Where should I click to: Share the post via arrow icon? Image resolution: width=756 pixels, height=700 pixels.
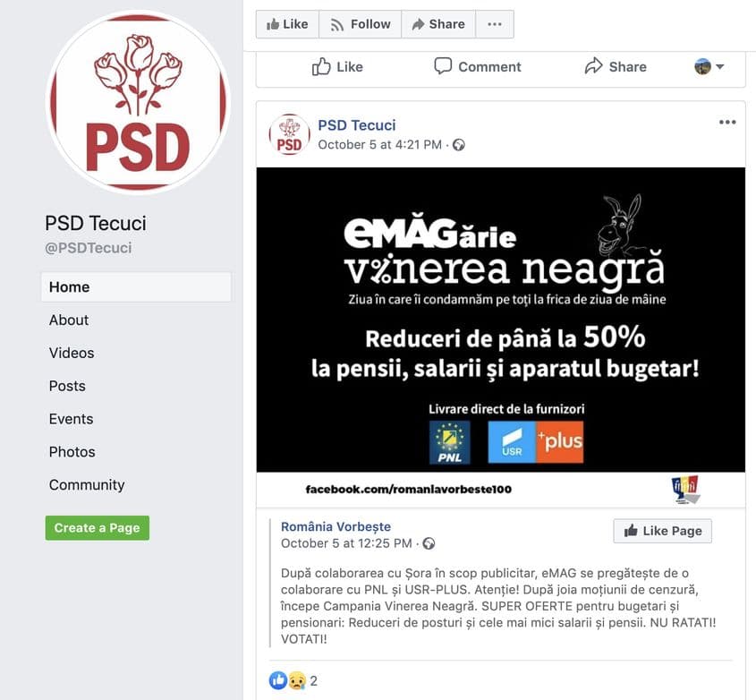click(616, 66)
